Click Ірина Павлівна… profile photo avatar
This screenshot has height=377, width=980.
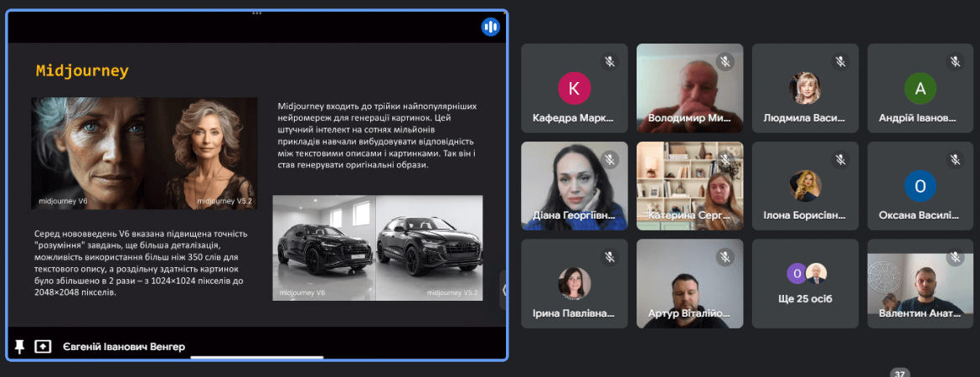574,283
